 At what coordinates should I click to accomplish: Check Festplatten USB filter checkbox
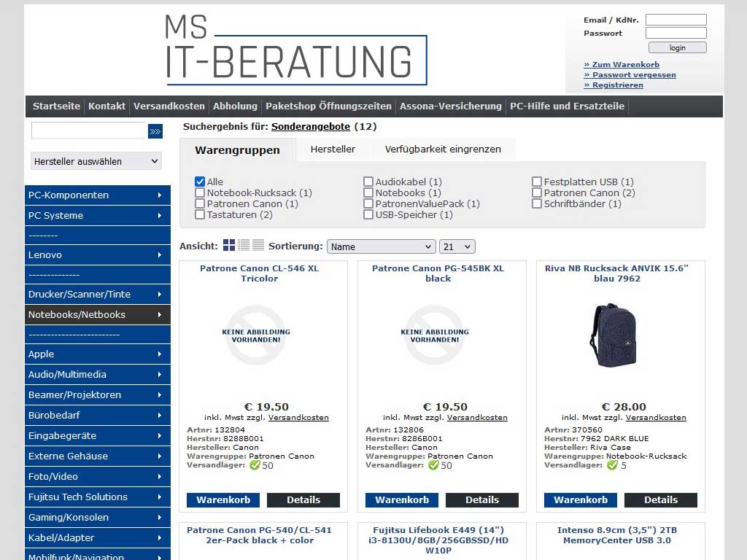coord(537,182)
